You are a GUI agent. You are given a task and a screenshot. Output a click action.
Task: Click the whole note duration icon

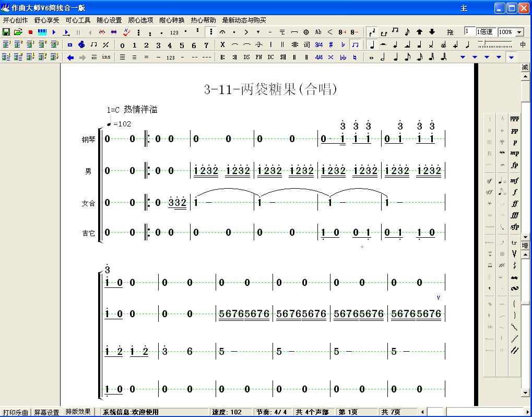click(372, 57)
